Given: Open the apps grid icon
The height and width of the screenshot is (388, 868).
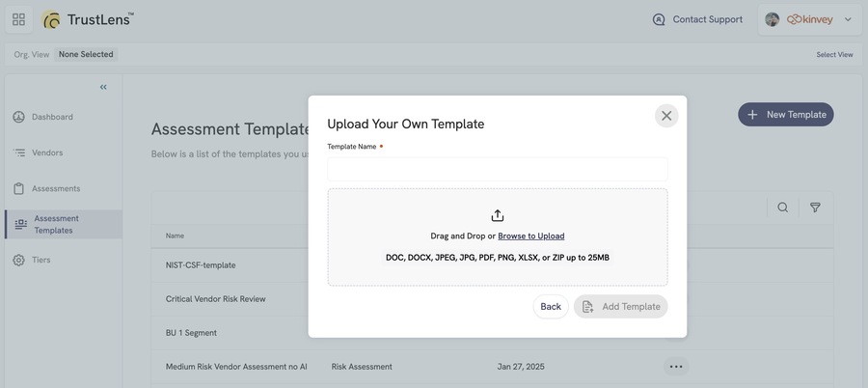Looking at the screenshot, I should click(19, 19).
